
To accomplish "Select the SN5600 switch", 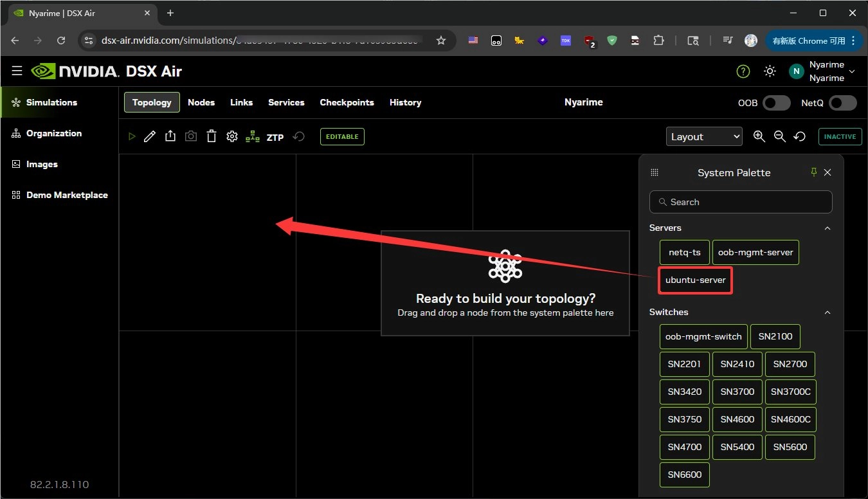I will coord(790,447).
